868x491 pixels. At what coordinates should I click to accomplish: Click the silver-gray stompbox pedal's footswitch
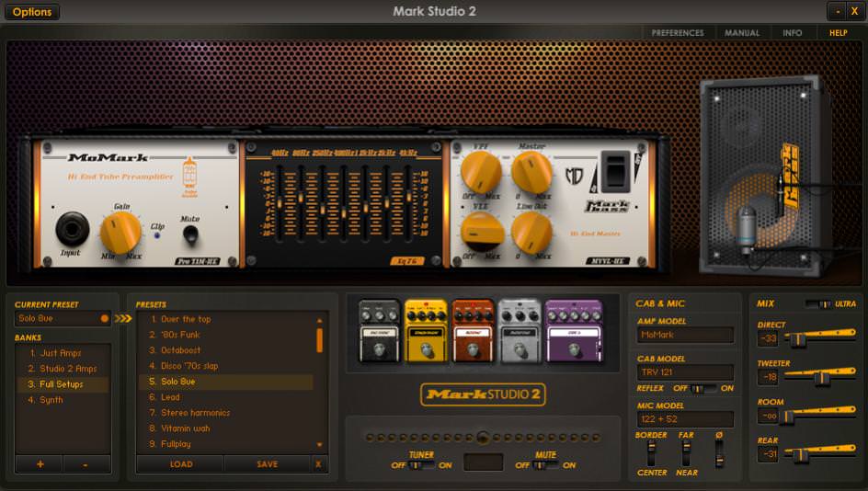point(520,349)
